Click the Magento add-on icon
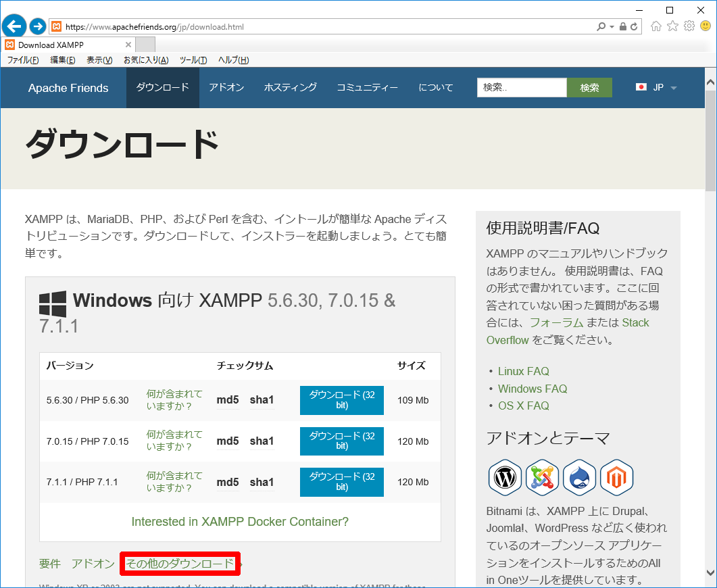 pyautogui.click(x=616, y=477)
